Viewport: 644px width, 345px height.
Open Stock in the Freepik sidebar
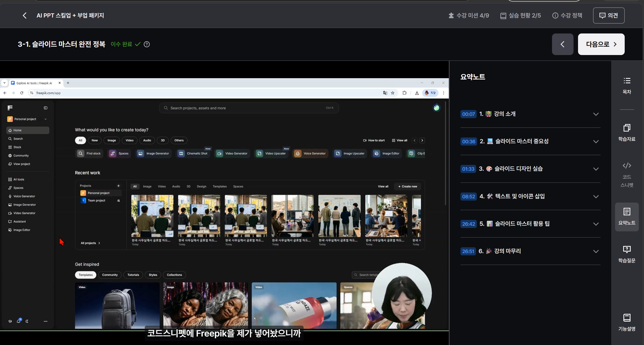(28, 147)
